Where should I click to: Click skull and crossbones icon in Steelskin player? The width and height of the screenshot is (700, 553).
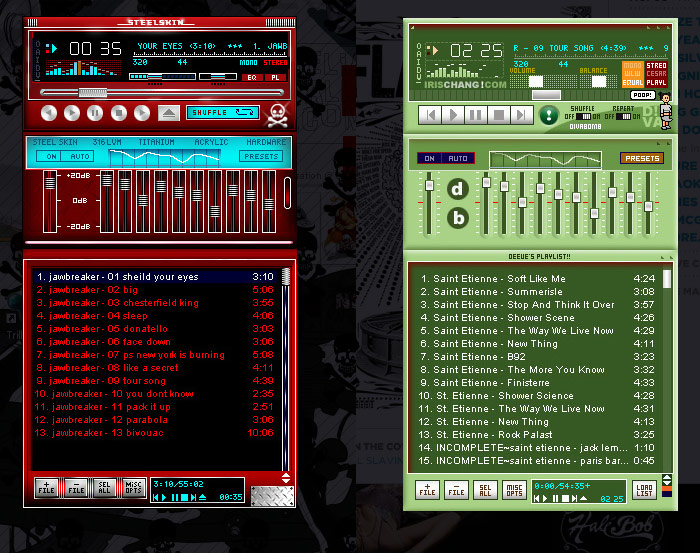point(278,115)
